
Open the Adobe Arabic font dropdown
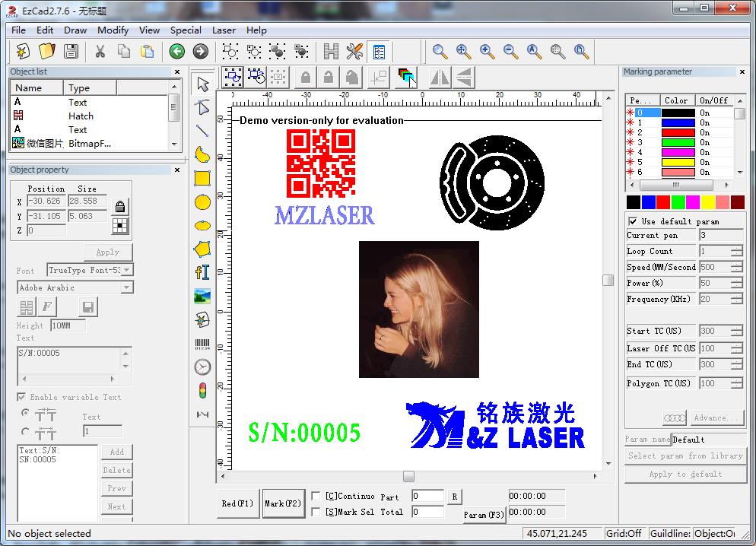coord(127,287)
